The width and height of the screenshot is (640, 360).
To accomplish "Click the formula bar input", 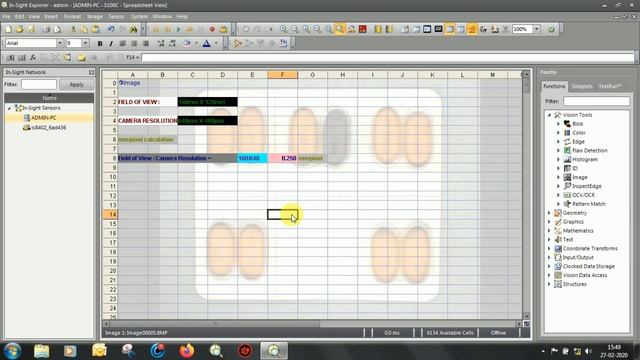I will point(388,58).
